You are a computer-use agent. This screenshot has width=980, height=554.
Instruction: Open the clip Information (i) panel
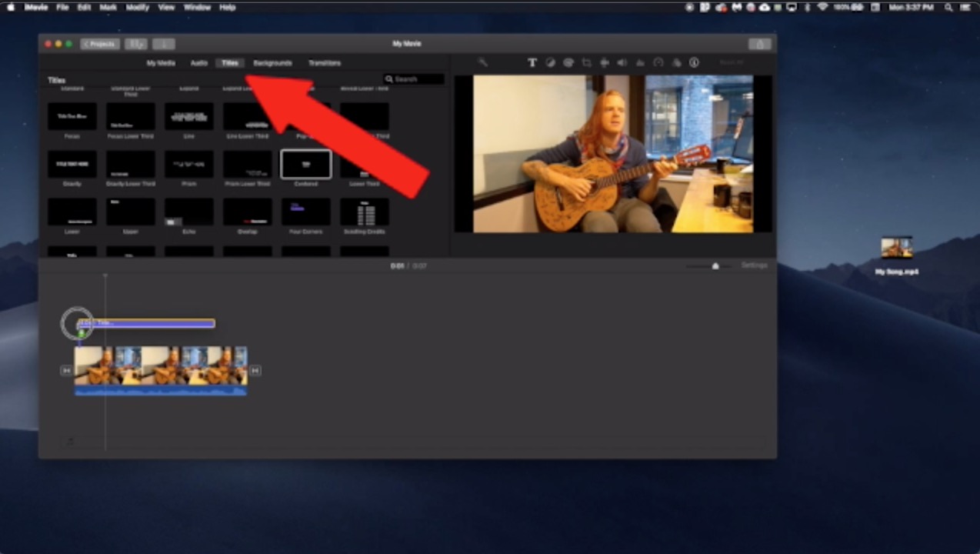(694, 62)
